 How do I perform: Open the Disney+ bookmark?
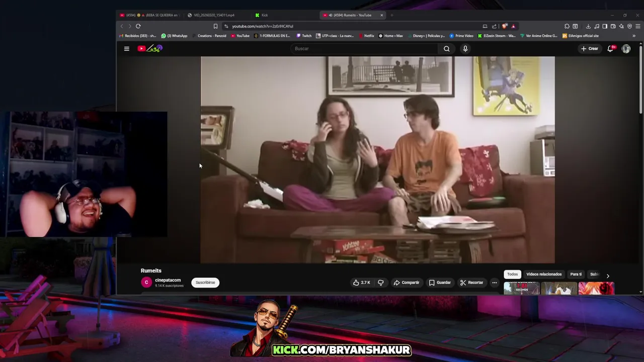coord(426,36)
